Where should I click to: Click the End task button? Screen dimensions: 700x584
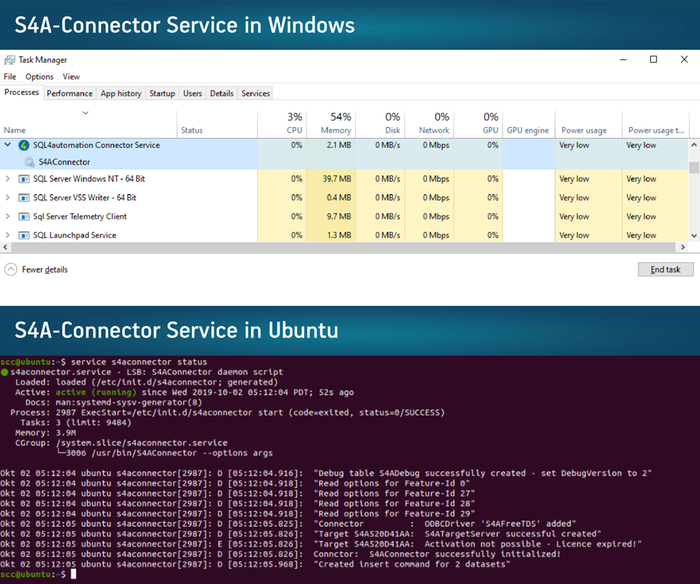pos(665,270)
